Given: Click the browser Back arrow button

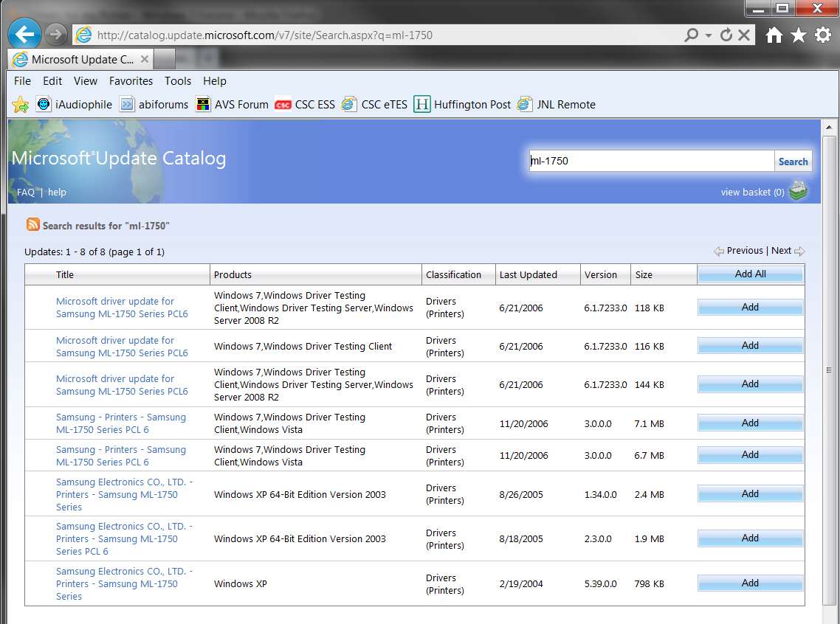Looking at the screenshot, I should pos(24,35).
